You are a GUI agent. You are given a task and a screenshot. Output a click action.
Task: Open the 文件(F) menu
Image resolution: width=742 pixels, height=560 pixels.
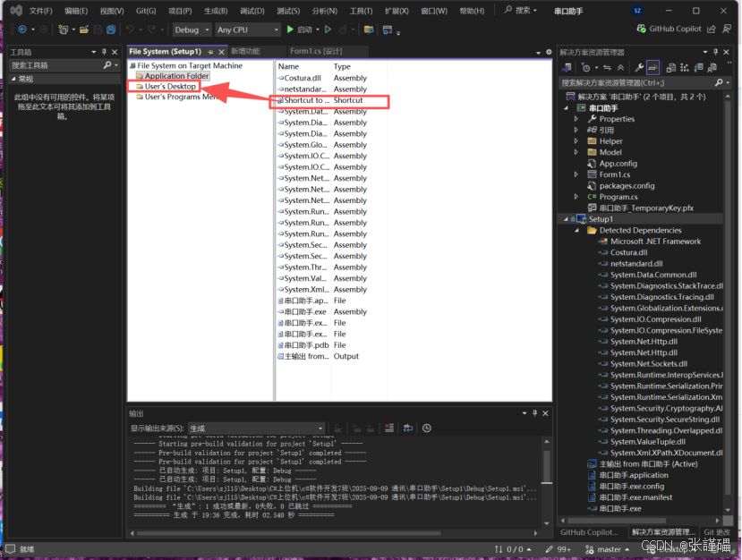40,11
